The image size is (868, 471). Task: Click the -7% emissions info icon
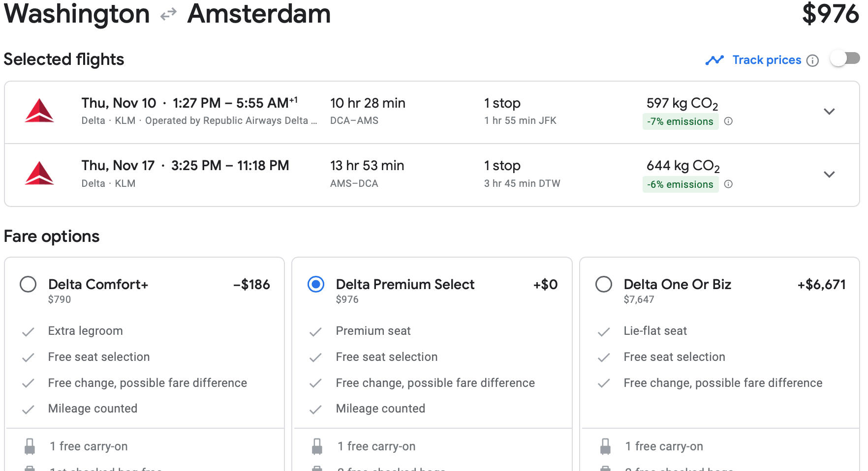[729, 121]
